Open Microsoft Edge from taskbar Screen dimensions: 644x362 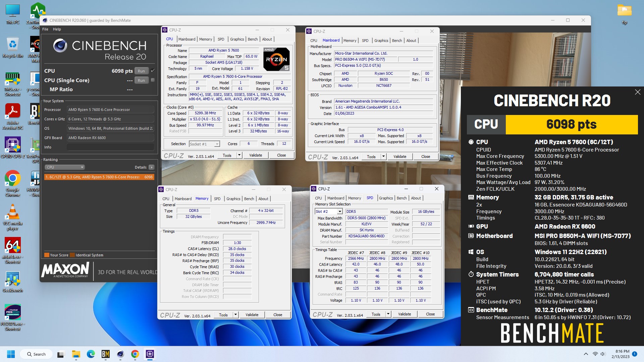tap(91, 354)
